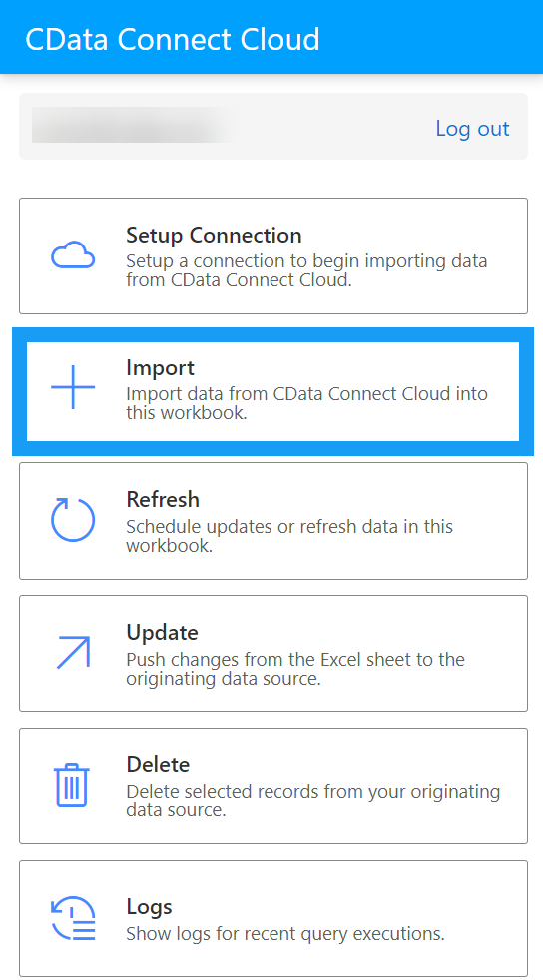543x980 pixels.
Task: Click 'Show logs for recent query executions' text
Action: tap(284, 934)
